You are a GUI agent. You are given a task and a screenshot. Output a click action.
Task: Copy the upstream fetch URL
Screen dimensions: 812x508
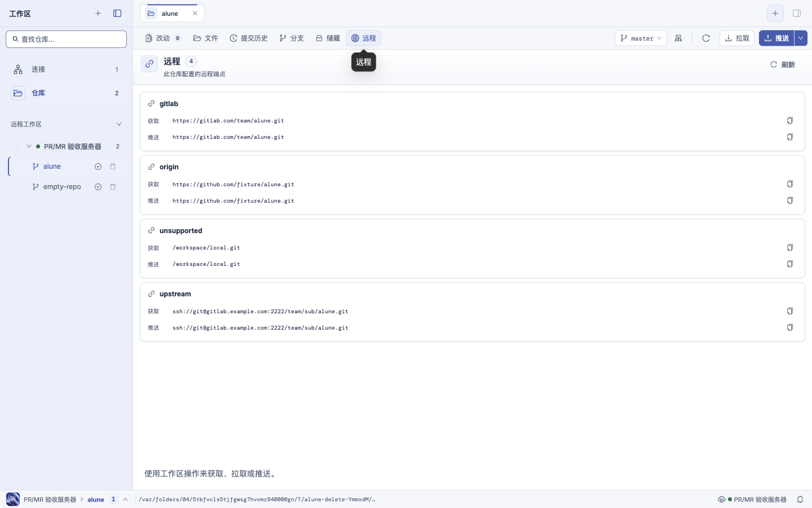click(790, 311)
